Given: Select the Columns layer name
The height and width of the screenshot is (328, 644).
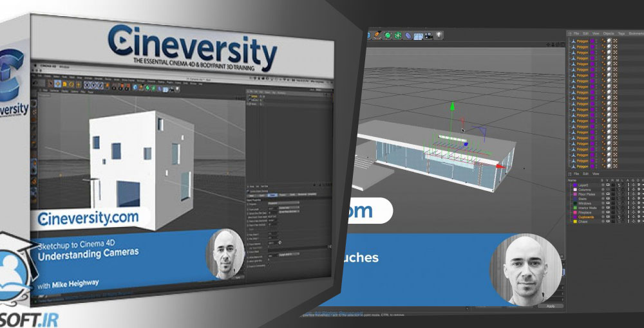Looking at the screenshot, I should click(585, 190).
